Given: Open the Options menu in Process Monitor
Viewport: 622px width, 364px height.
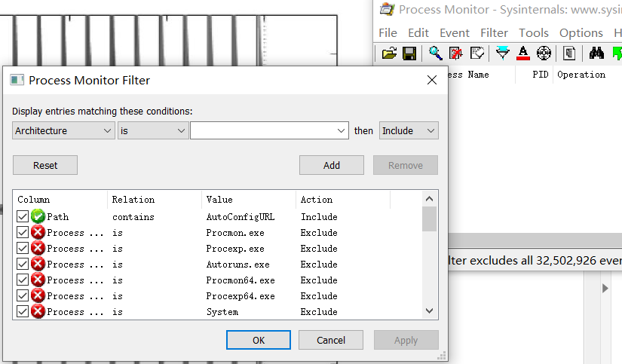Looking at the screenshot, I should click(x=581, y=32).
